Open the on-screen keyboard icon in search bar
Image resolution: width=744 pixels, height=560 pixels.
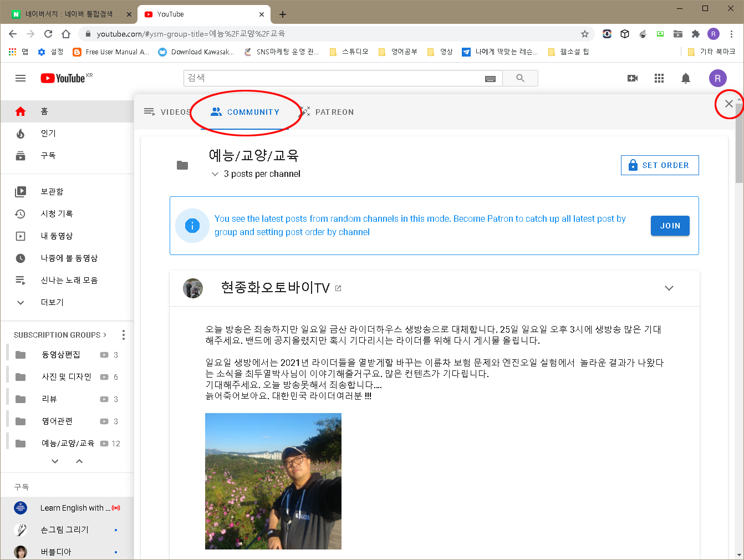click(491, 78)
